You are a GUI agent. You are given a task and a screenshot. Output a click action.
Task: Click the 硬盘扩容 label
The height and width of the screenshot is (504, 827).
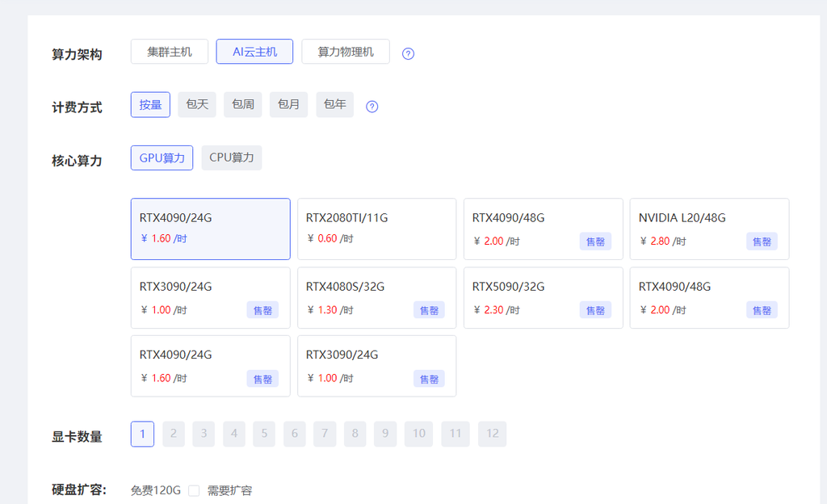click(x=79, y=489)
